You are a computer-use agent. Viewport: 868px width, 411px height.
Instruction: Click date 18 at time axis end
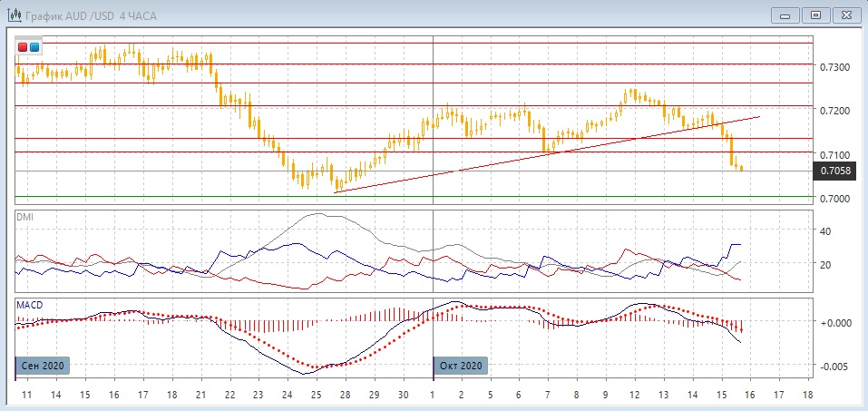807,396
